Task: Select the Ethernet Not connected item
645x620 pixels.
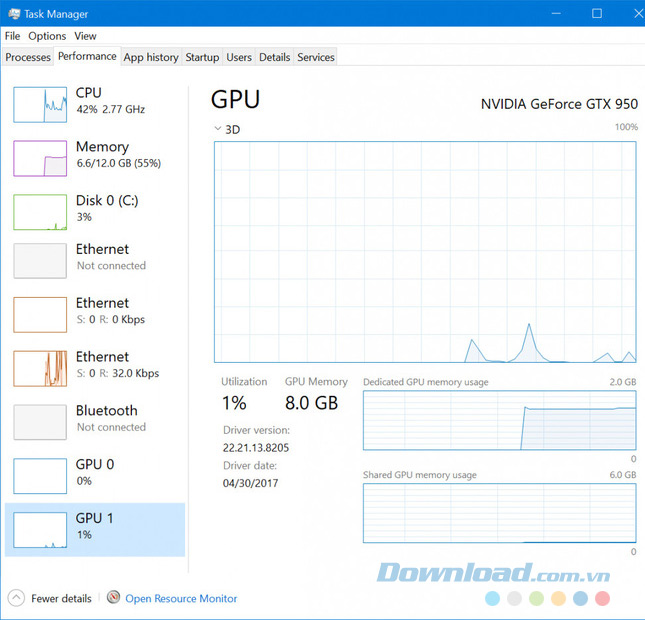Action: tap(95, 260)
